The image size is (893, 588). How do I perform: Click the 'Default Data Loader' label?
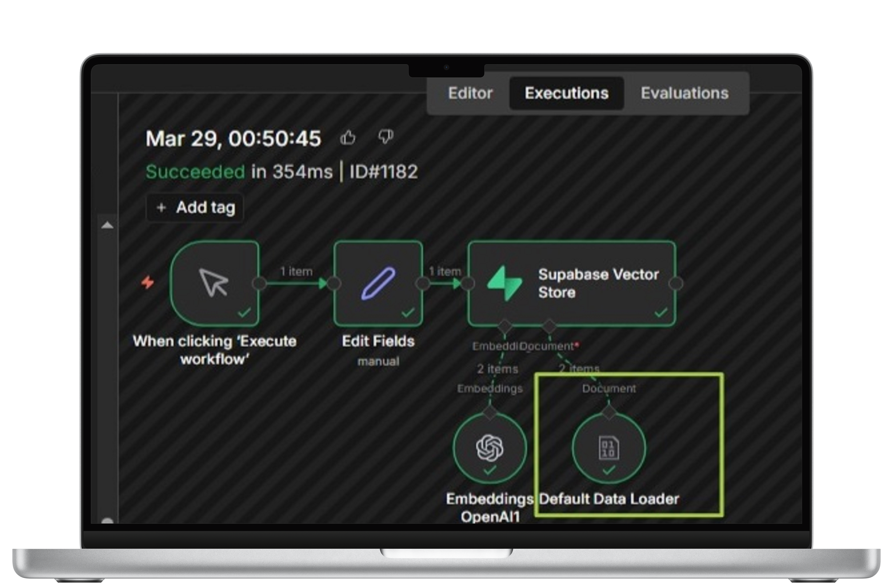609,499
